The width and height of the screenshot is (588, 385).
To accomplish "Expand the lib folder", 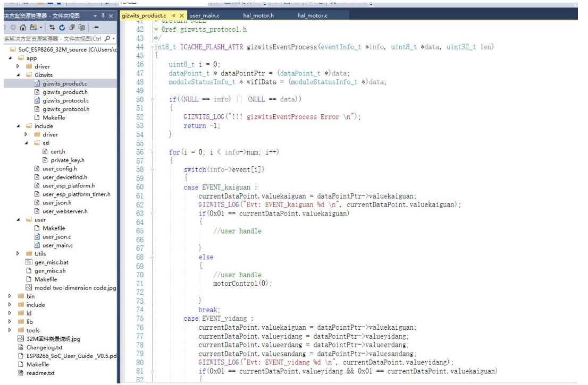I will pyautogui.click(x=10, y=322).
